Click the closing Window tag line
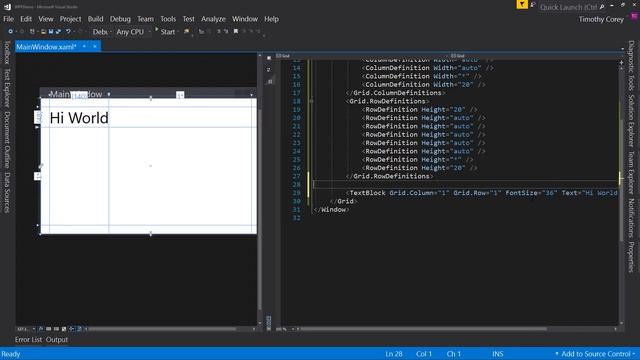Image resolution: width=640 pixels, height=360 pixels. (x=331, y=209)
